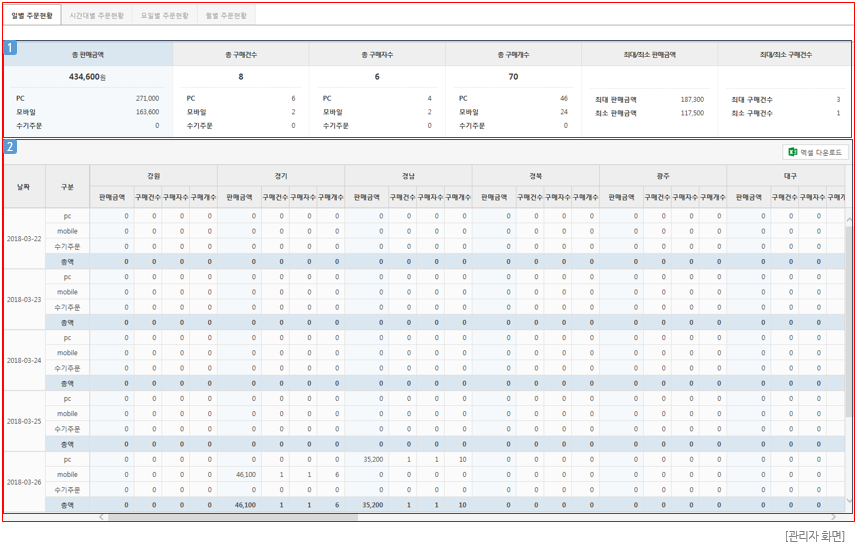Image resolution: width=858 pixels, height=546 pixels.
Task: Click the blue number 1 section badge
Action: click(10, 47)
